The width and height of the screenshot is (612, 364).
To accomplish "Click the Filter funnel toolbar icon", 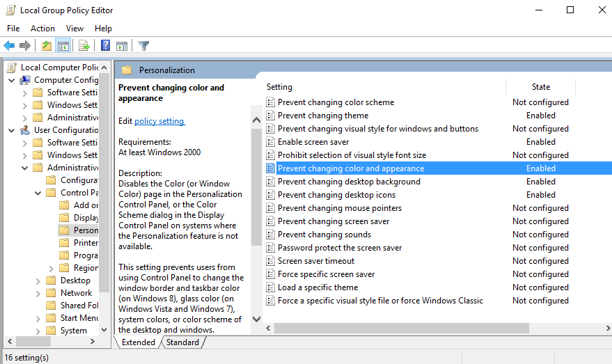I will (x=143, y=46).
